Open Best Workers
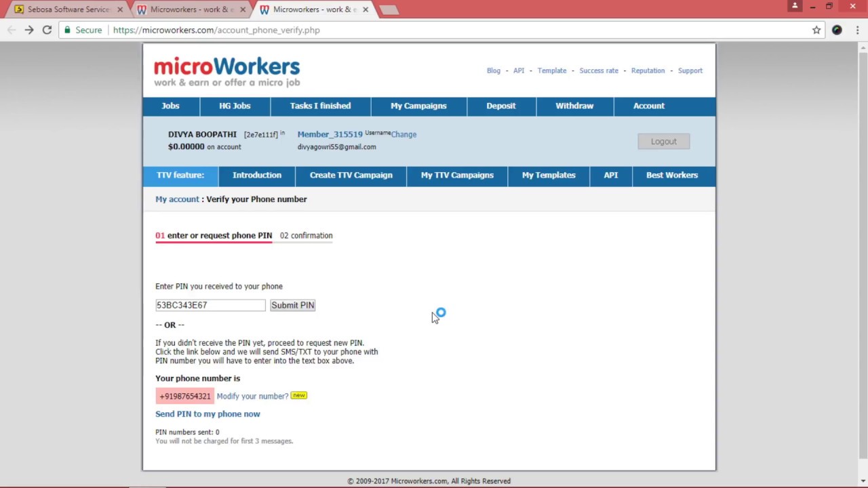The height and width of the screenshot is (488, 868). (672, 175)
